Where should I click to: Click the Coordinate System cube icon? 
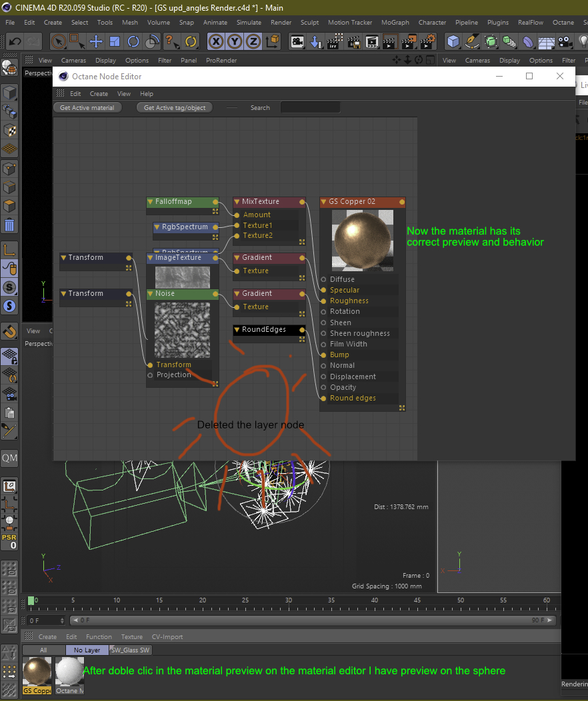tap(272, 41)
